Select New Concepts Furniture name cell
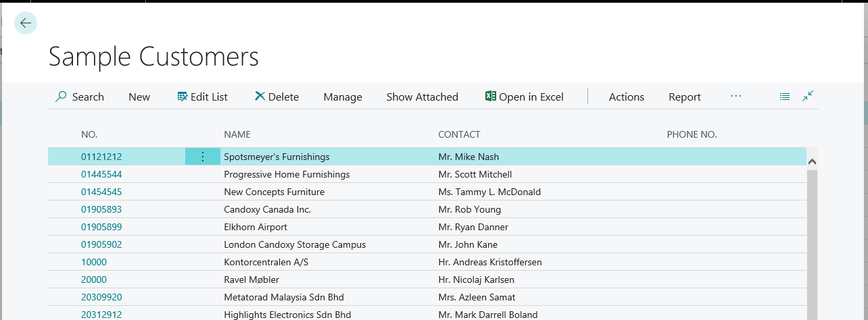 tap(274, 192)
